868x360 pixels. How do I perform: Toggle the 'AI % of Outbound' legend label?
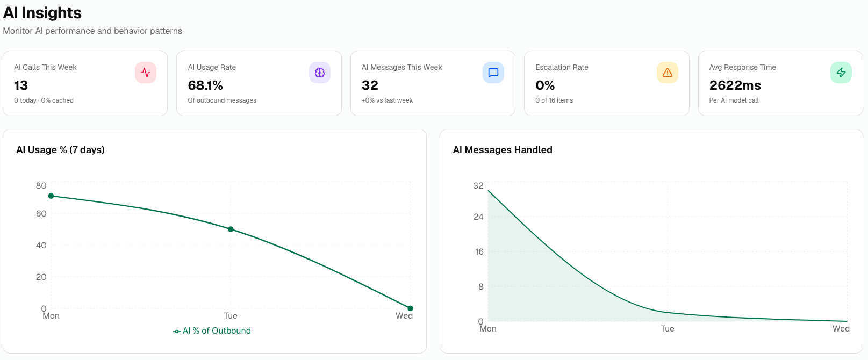(x=217, y=331)
